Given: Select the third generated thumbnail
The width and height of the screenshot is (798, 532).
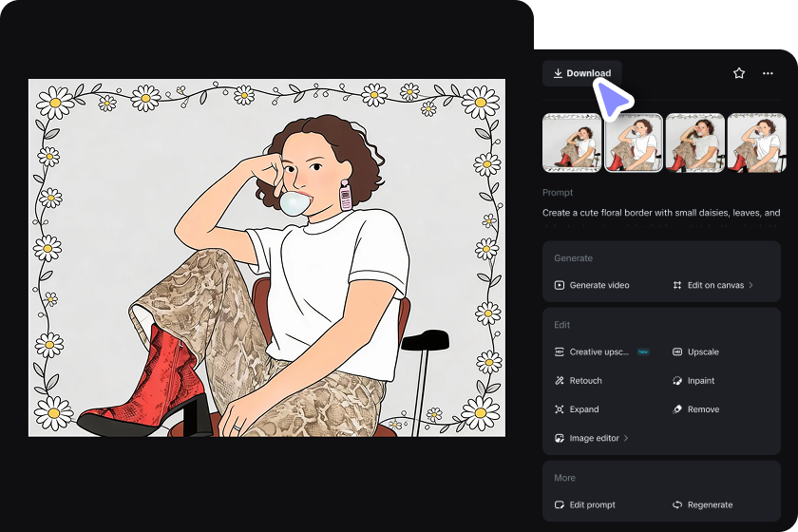Looking at the screenshot, I should 695,142.
